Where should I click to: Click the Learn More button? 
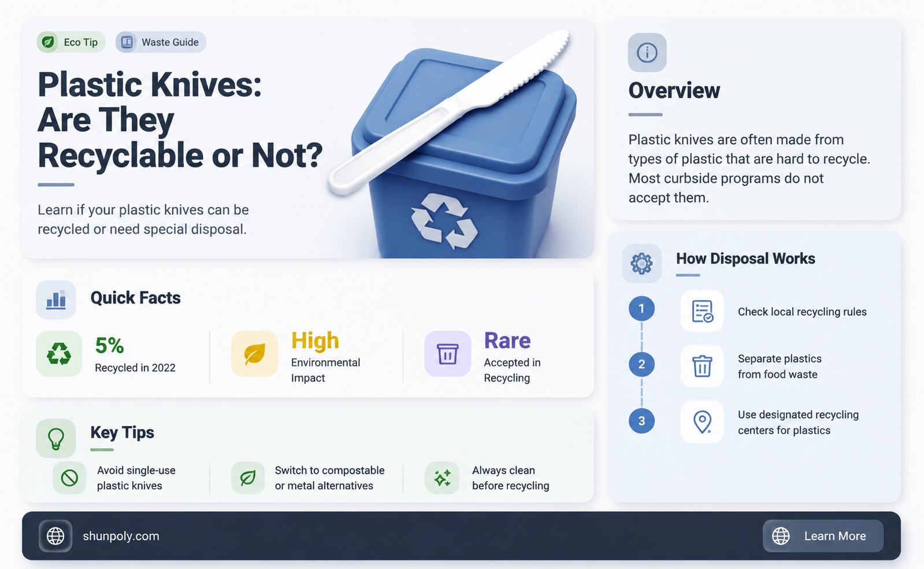(x=823, y=536)
